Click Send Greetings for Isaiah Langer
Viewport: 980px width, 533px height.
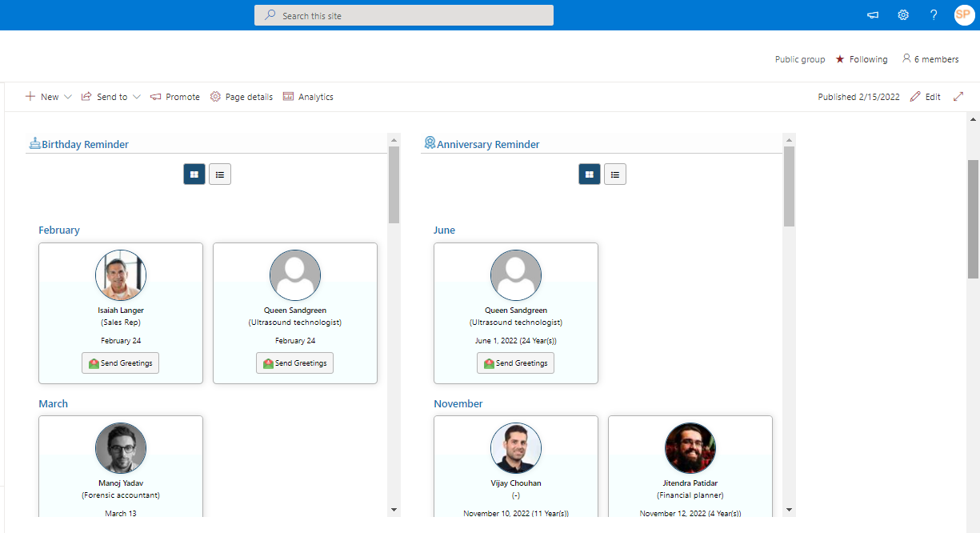pyautogui.click(x=120, y=363)
